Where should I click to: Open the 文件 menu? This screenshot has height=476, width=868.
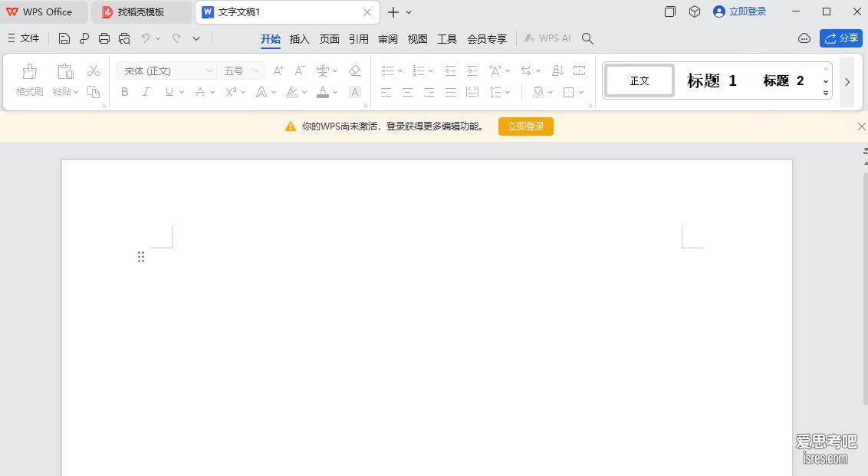click(x=24, y=38)
